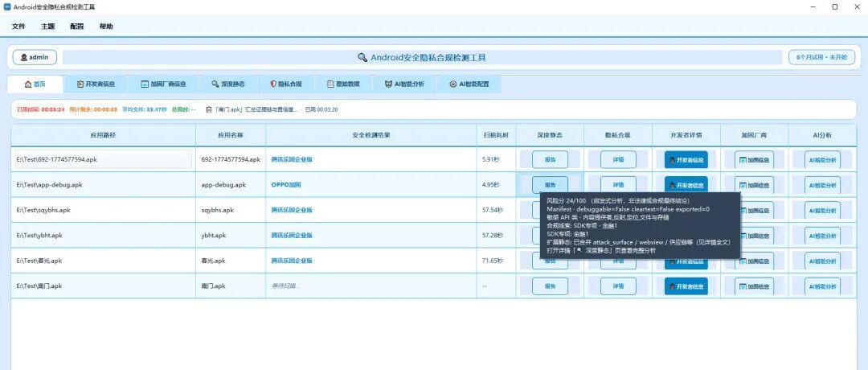The height and width of the screenshot is (370, 868).
Task: Open 加固信息 for 692-1774577594.apk
Action: click(x=755, y=160)
